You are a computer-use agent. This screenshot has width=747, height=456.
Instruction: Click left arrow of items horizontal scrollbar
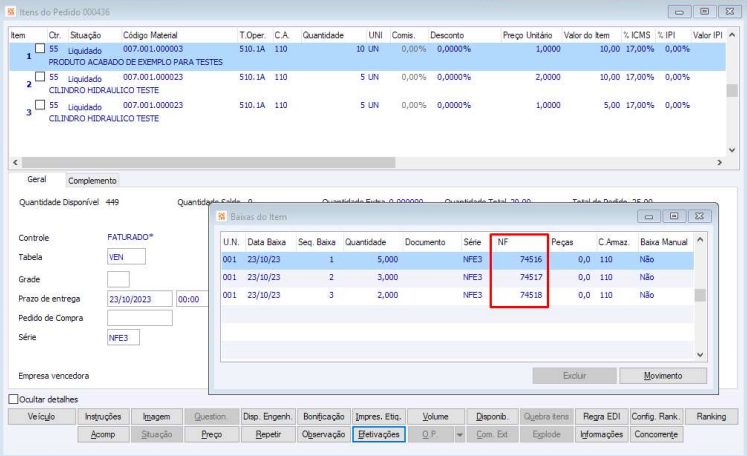[15, 162]
